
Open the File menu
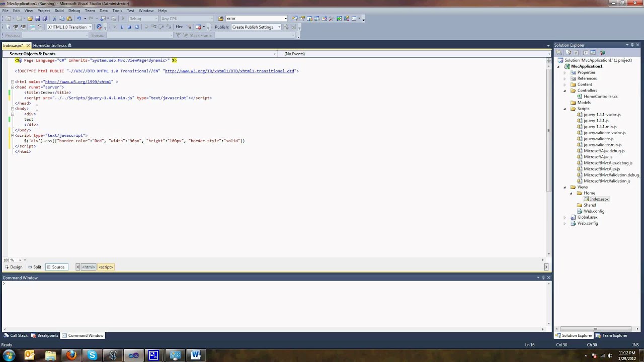[x=5, y=11]
